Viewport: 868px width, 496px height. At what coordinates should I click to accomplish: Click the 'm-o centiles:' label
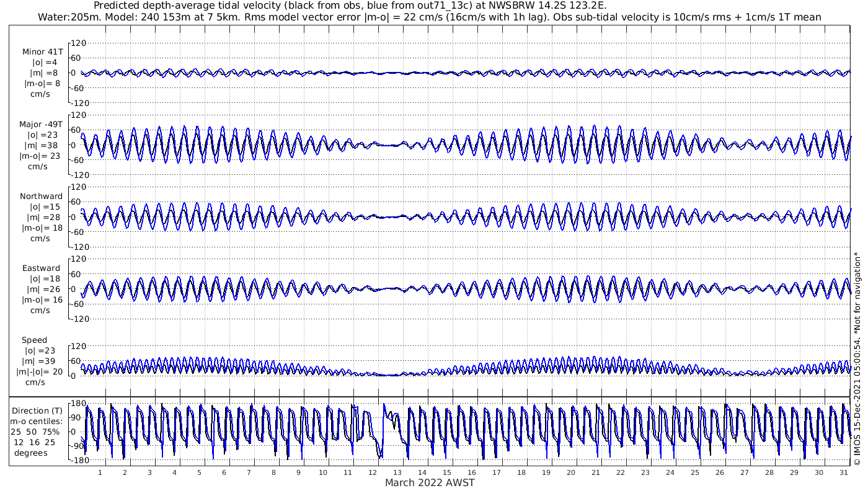point(36,421)
